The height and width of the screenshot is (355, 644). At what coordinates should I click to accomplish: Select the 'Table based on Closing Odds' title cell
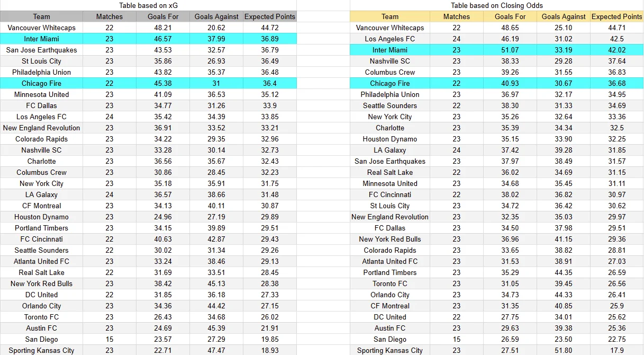(496, 5)
